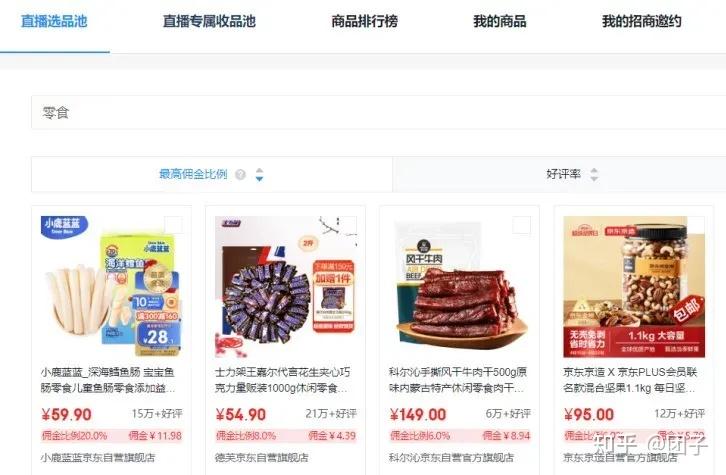The image size is (726, 475).
Task: Open 商品排行榜 tab
Action: coord(364,21)
